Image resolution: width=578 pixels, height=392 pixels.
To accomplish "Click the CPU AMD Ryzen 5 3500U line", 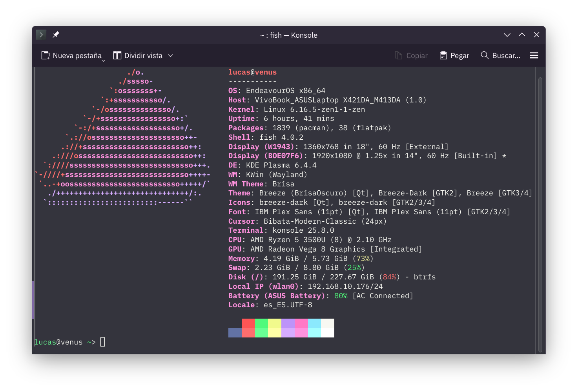I will pyautogui.click(x=310, y=240).
